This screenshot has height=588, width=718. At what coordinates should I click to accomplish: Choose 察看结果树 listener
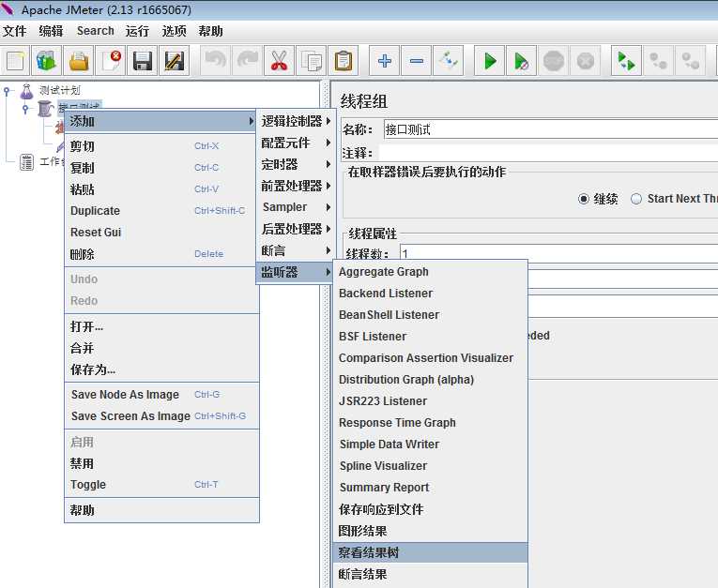431,552
